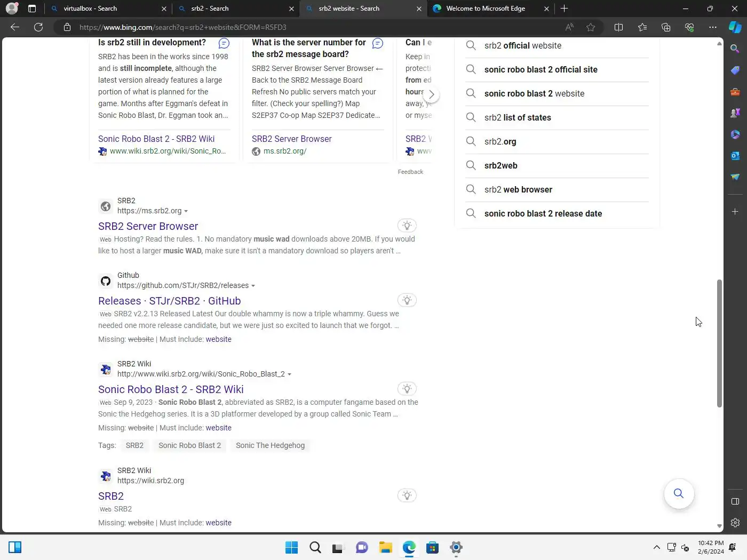
Task: Open the tab actions menu icon
Action: (32, 9)
